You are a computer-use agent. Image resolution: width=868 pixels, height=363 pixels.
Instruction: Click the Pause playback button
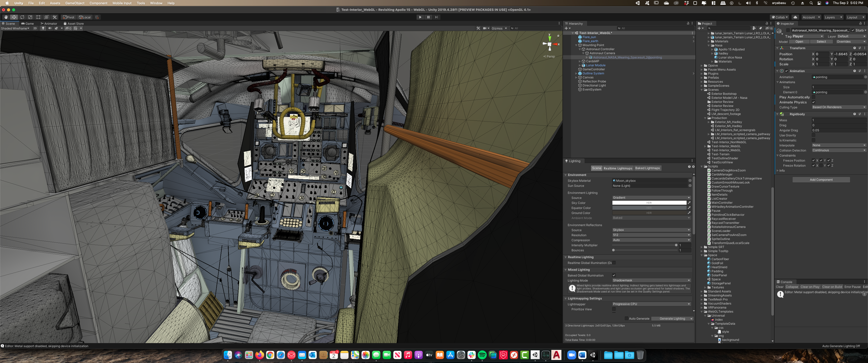point(428,17)
